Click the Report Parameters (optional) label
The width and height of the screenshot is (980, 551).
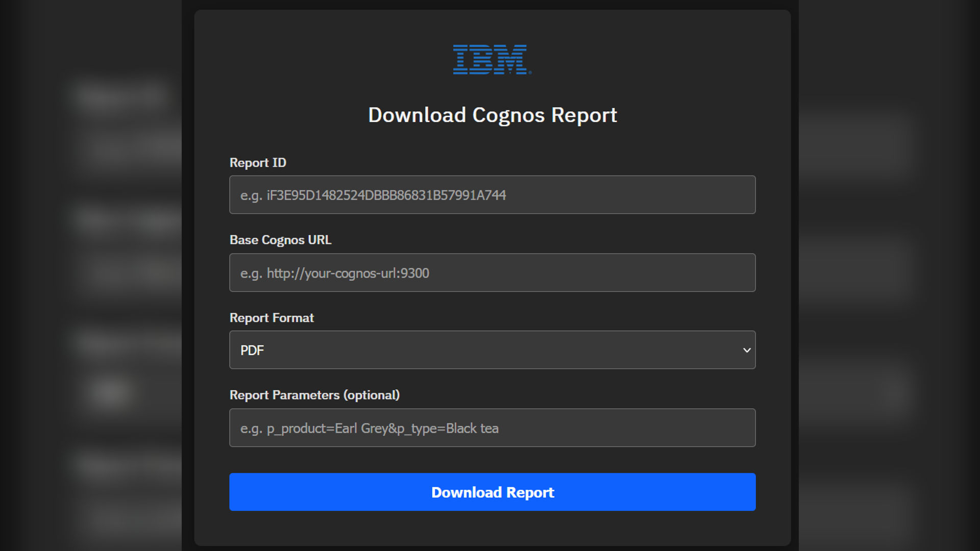click(314, 395)
